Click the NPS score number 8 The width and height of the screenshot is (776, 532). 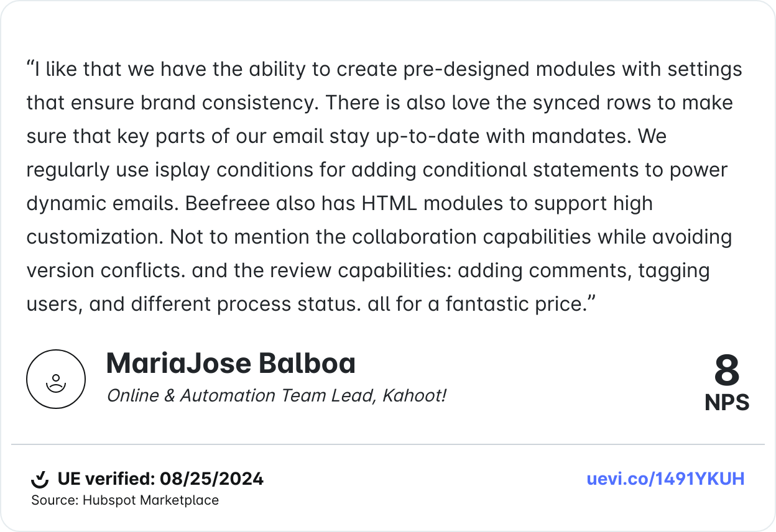[x=726, y=370]
